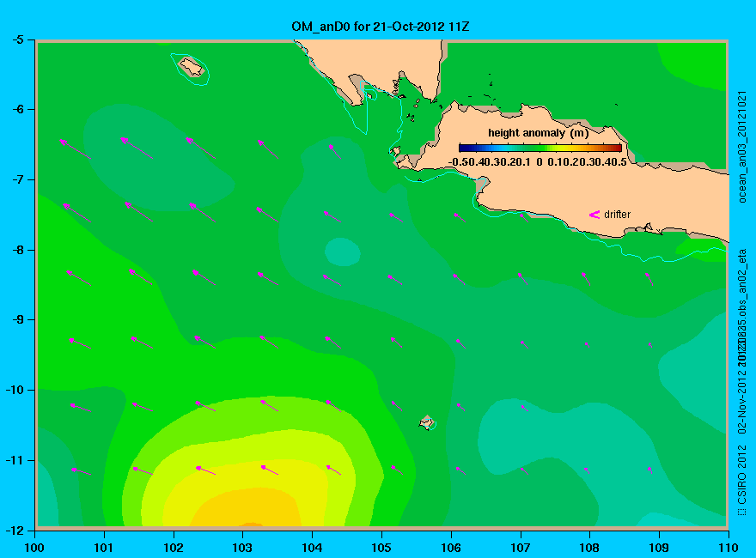Viewport: 756px width, 558px height.
Task: Click the "-11" latitude axis label
Action: pyautogui.click(x=15, y=460)
